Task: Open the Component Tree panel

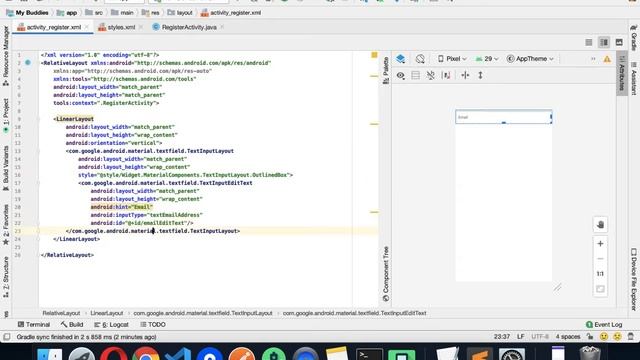Action: click(386, 274)
